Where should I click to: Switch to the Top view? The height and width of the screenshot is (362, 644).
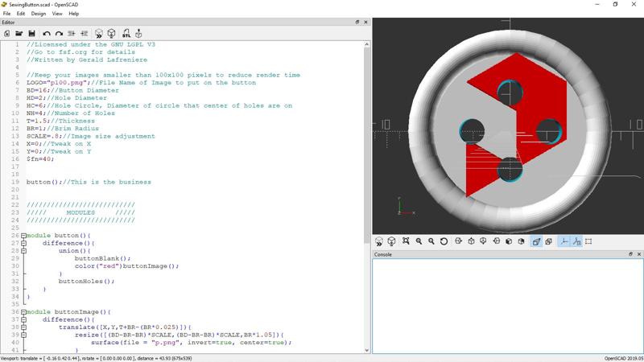(x=471, y=241)
